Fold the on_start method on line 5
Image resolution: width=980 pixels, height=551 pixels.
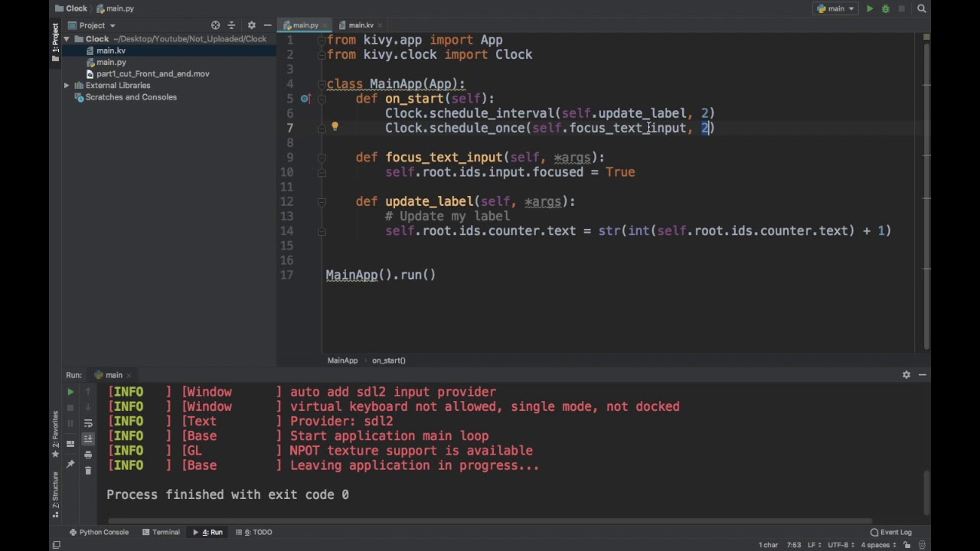322,99
